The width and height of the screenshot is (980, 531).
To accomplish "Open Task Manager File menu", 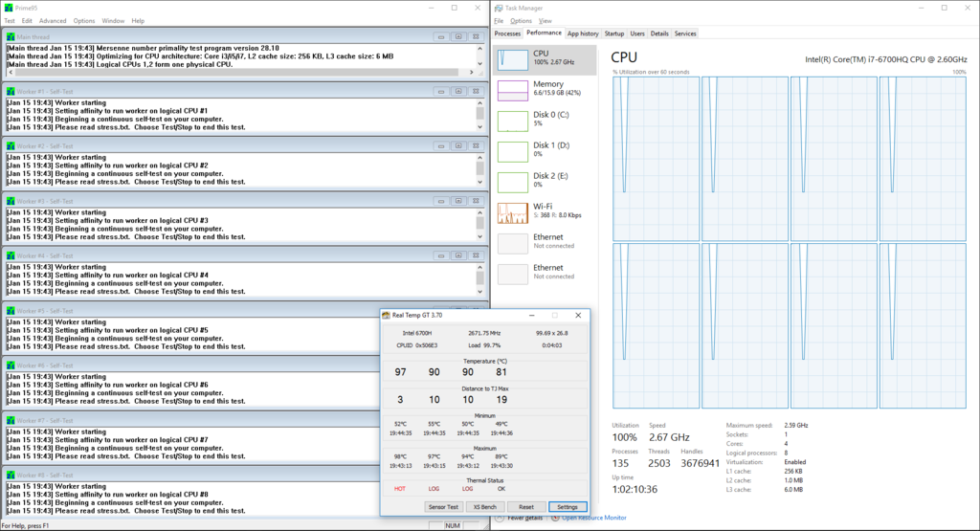I will [x=499, y=21].
